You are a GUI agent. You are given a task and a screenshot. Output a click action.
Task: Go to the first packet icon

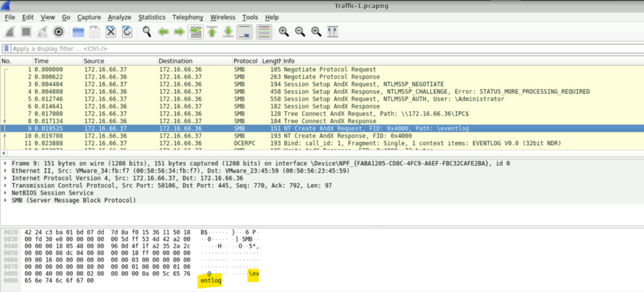click(x=212, y=32)
